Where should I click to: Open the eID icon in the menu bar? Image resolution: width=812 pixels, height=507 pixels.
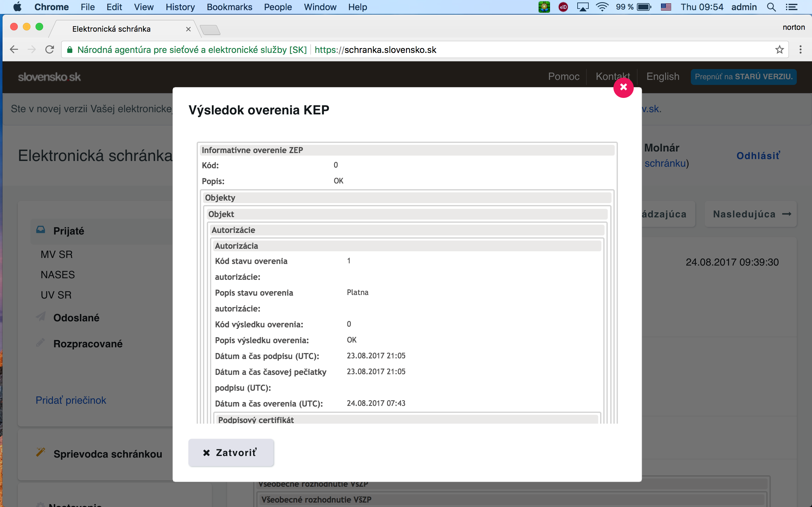click(563, 7)
